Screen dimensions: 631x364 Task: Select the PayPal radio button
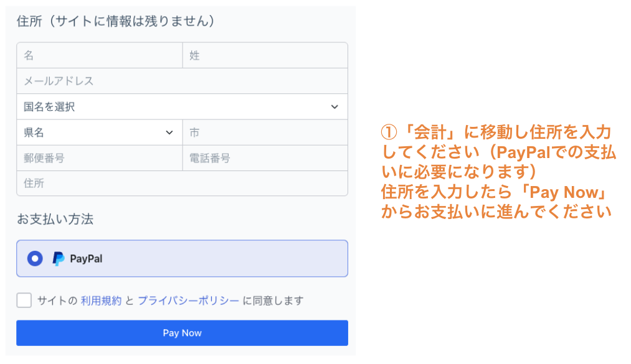35,258
